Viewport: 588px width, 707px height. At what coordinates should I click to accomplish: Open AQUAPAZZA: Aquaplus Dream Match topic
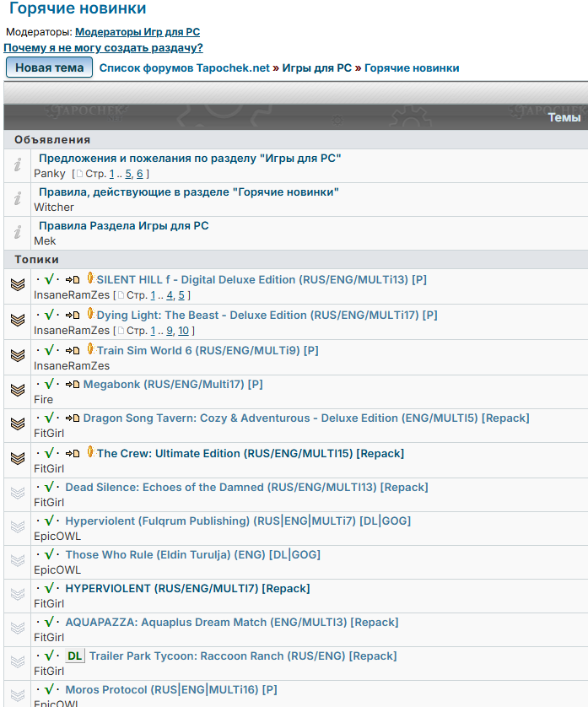tap(232, 623)
